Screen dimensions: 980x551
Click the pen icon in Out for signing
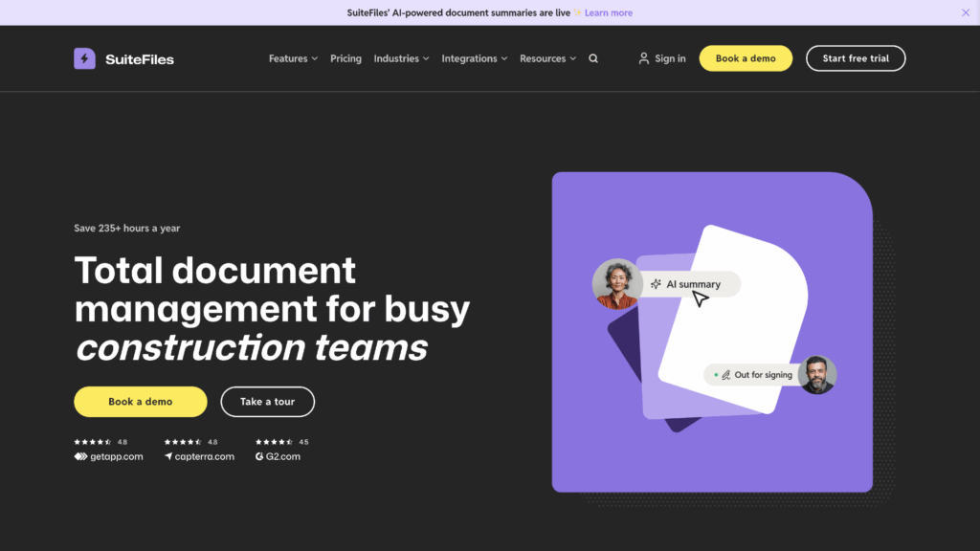point(725,375)
